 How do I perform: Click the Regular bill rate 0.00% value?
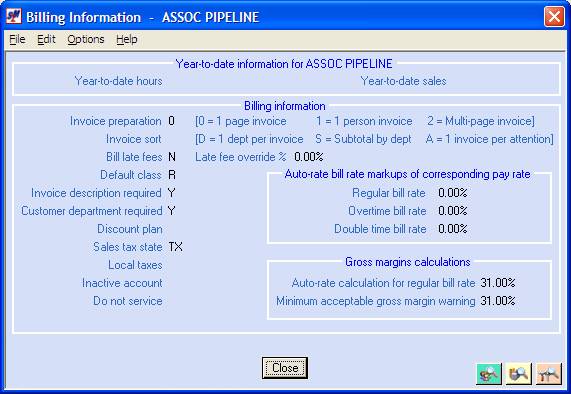[x=453, y=193]
